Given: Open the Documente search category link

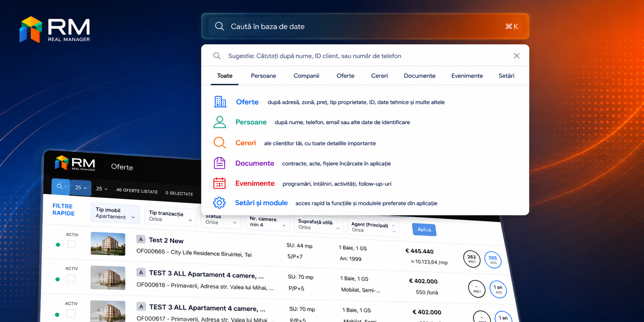Looking at the screenshot, I should tap(254, 163).
